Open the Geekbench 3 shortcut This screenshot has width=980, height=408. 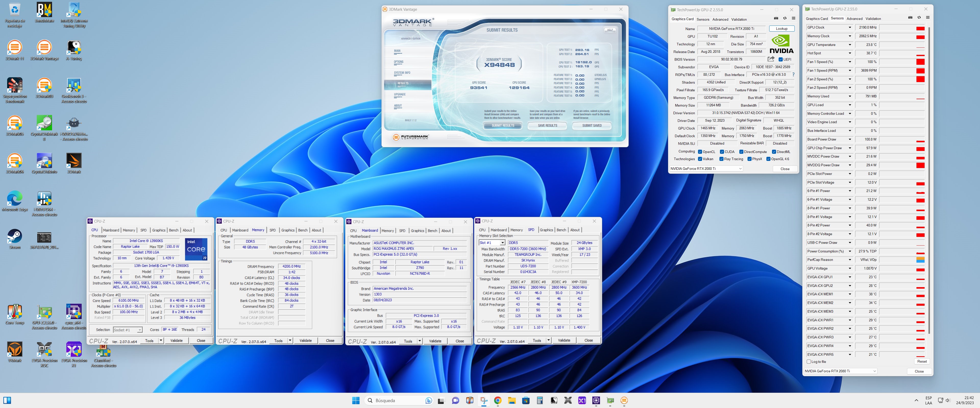click(74, 90)
